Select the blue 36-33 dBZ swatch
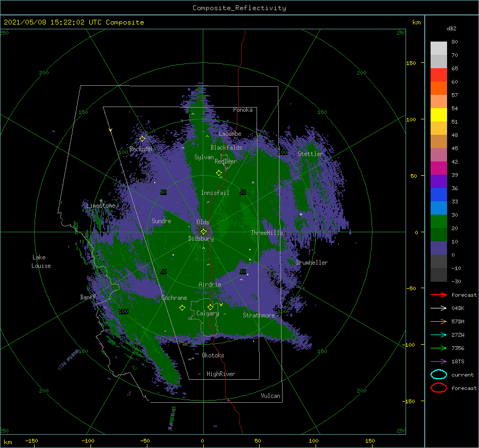479x448 pixels. pos(439,194)
